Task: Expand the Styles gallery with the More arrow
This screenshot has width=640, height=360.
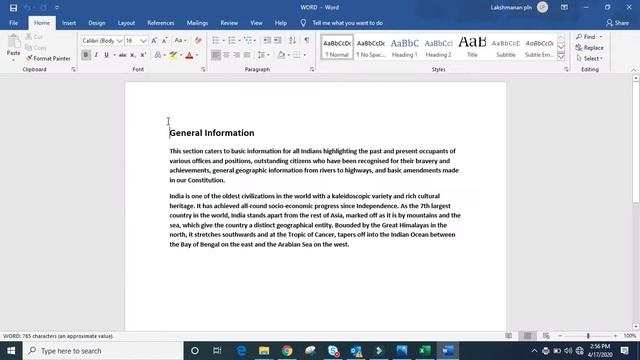Action: pos(561,56)
